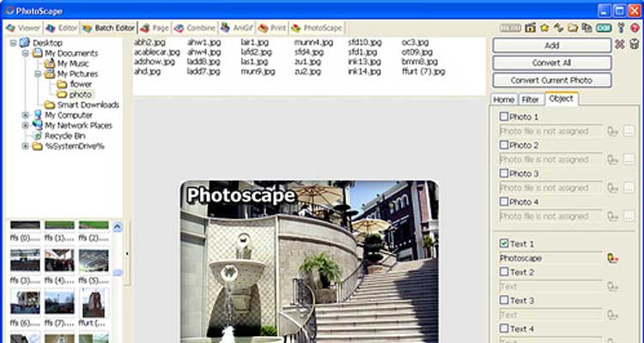Click the yellow star favorites icon

(544, 28)
